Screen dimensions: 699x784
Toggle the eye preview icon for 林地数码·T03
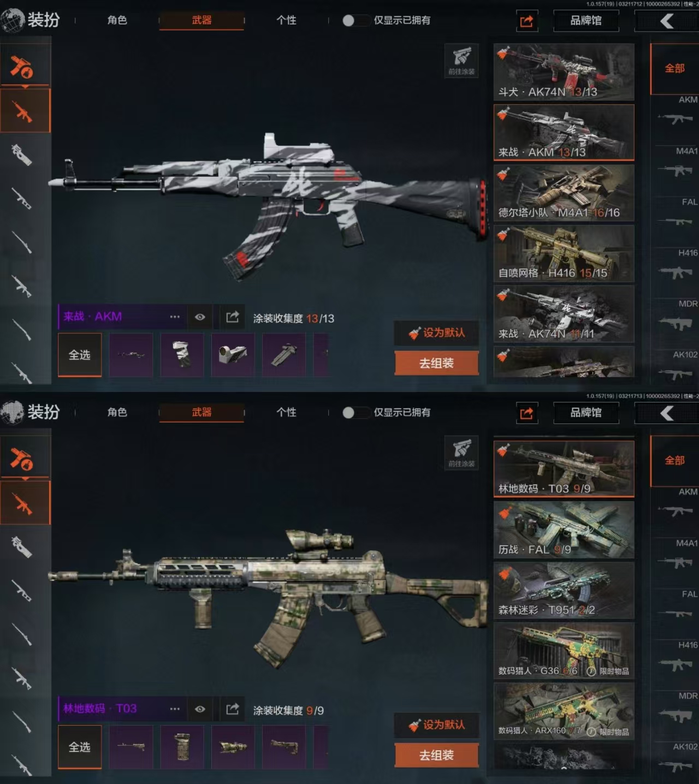[x=200, y=709]
